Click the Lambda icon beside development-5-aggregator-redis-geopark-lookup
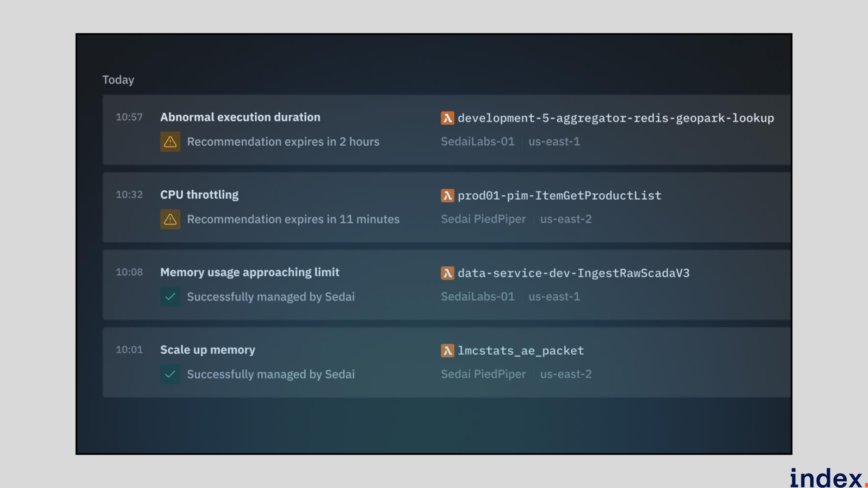Viewport: 868px width, 488px height. point(447,118)
